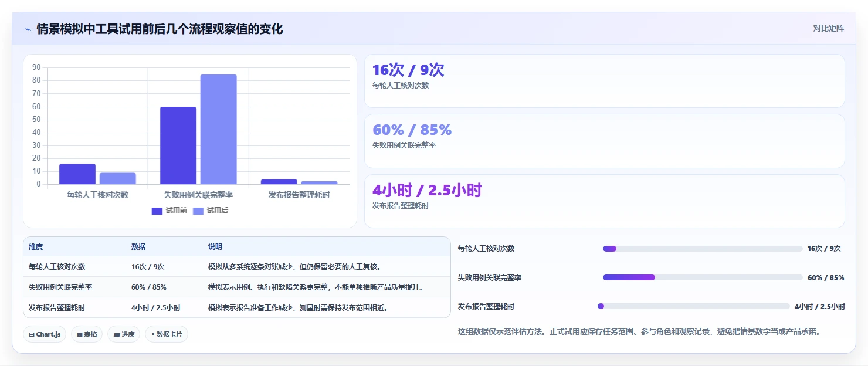Click the 试用后 bar for 每轮人工核对次数
This screenshot has height=366, width=868.
click(x=118, y=178)
